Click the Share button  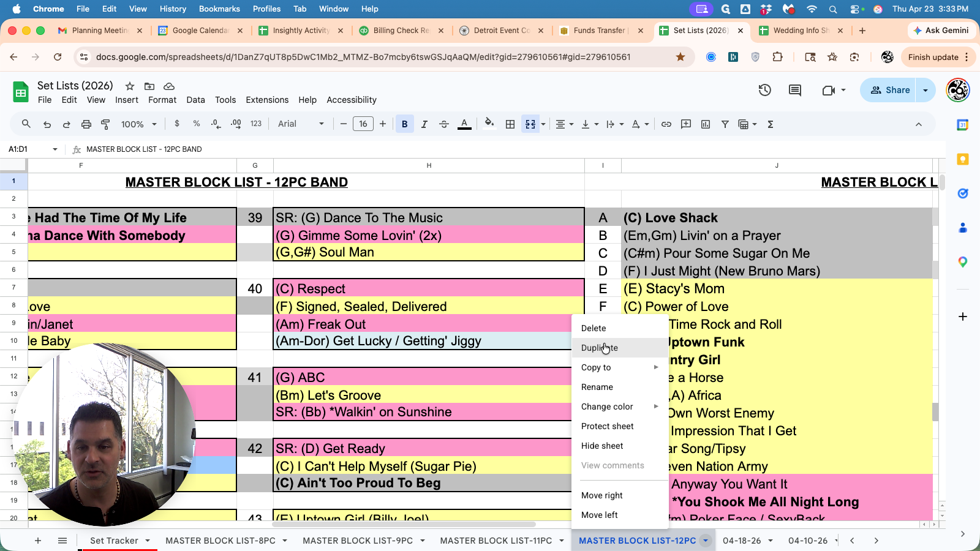point(890,90)
